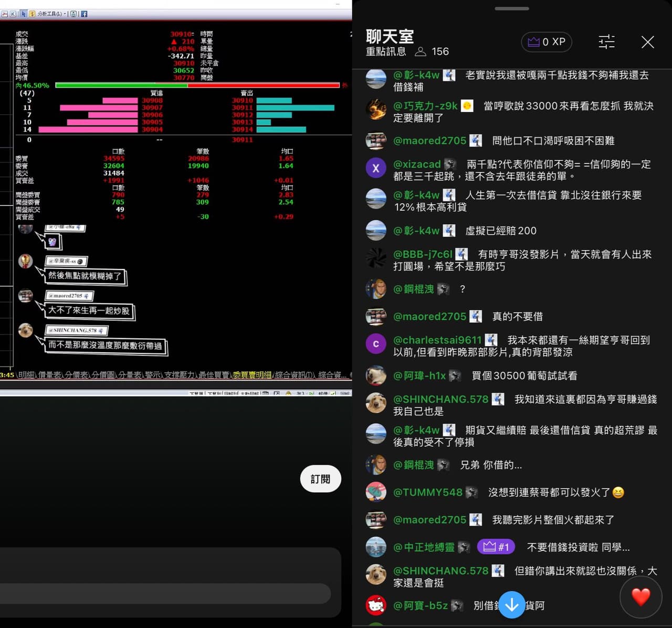Screen dimensions: 672x628
Task: Click username @charlestsai9611 in chat
Action: [437, 340]
